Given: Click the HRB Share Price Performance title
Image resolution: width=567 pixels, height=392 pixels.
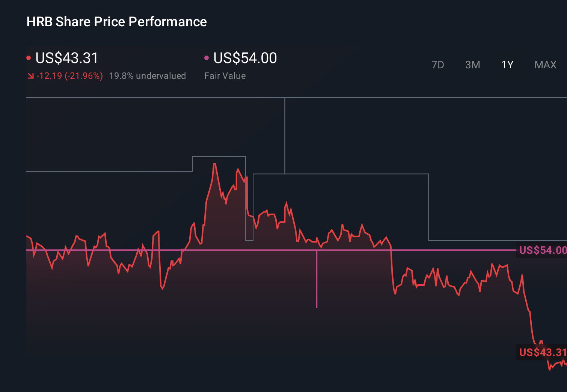Looking at the screenshot, I should (x=116, y=22).
